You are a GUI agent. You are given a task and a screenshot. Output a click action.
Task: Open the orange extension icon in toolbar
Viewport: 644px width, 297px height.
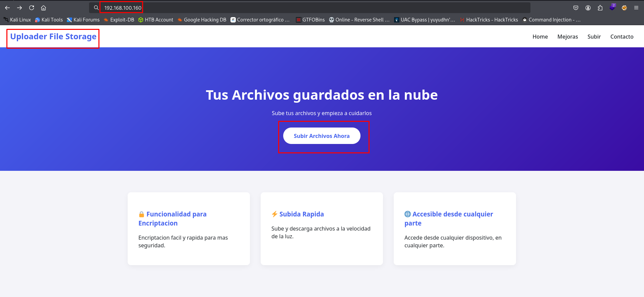coord(624,8)
